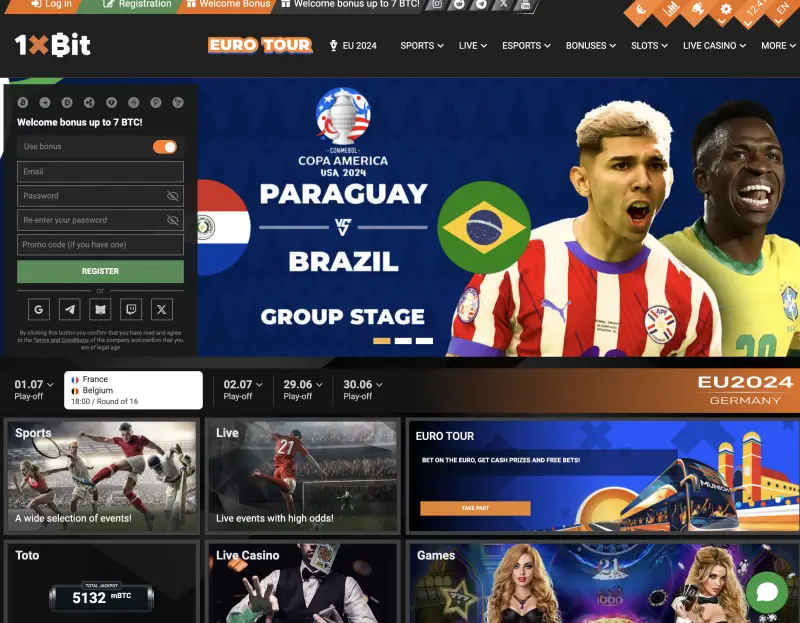
Task: Open the Instagram icon in top bar
Action: pyautogui.click(x=437, y=5)
